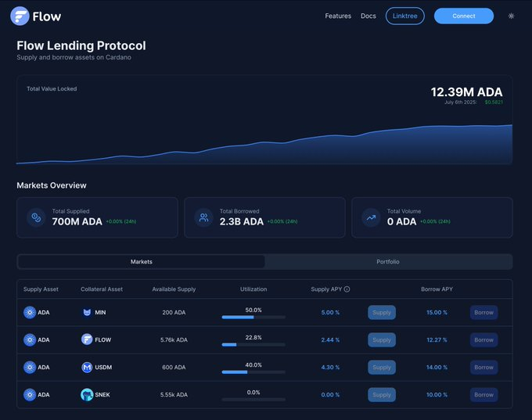Click the Collateral Asset column header
The height and width of the screenshot is (420, 532).
102,289
